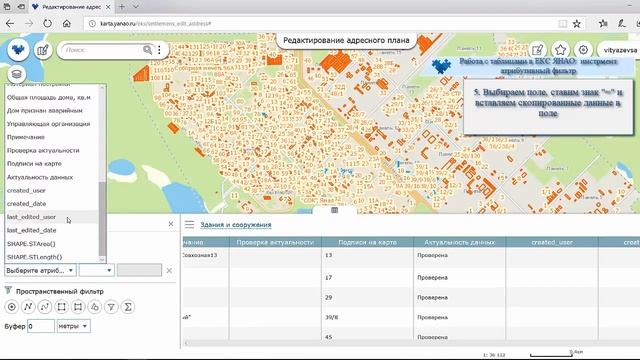Click the sigma summary tool icon

pyautogui.click(x=128, y=307)
